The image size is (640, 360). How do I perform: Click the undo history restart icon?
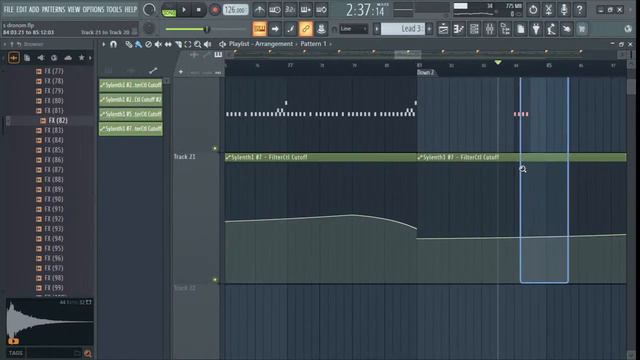click(533, 9)
